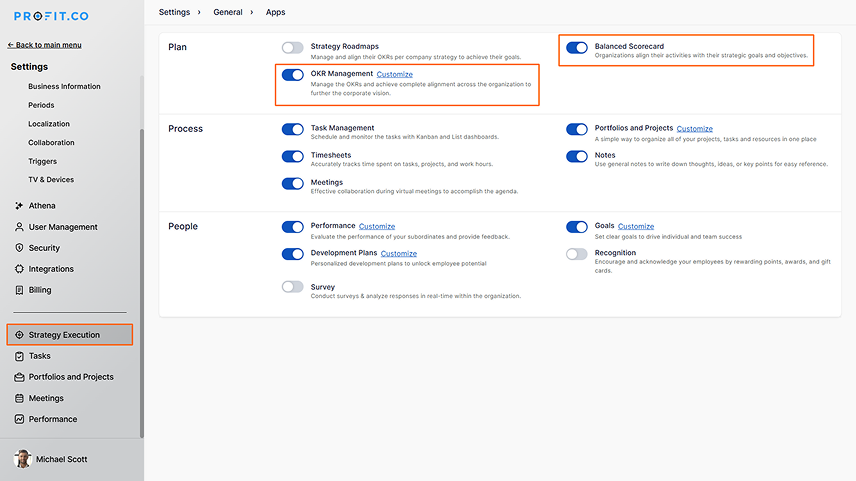Click the Performance chart icon
Image resolution: width=856 pixels, height=481 pixels.
point(19,419)
